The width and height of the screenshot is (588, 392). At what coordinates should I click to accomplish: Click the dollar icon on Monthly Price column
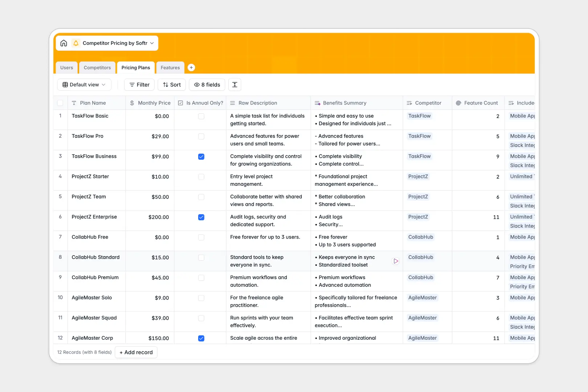click(x=131, y=103)
